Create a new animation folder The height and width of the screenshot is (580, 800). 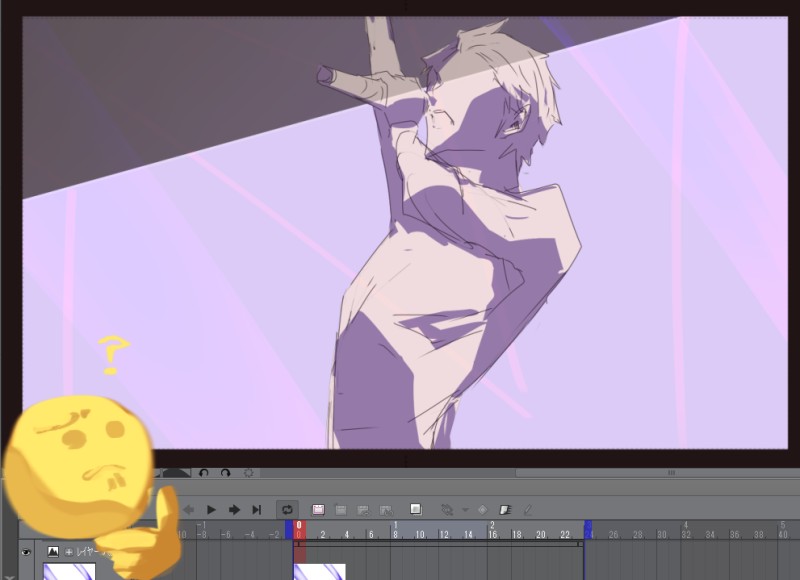click(x=318, y=510)
